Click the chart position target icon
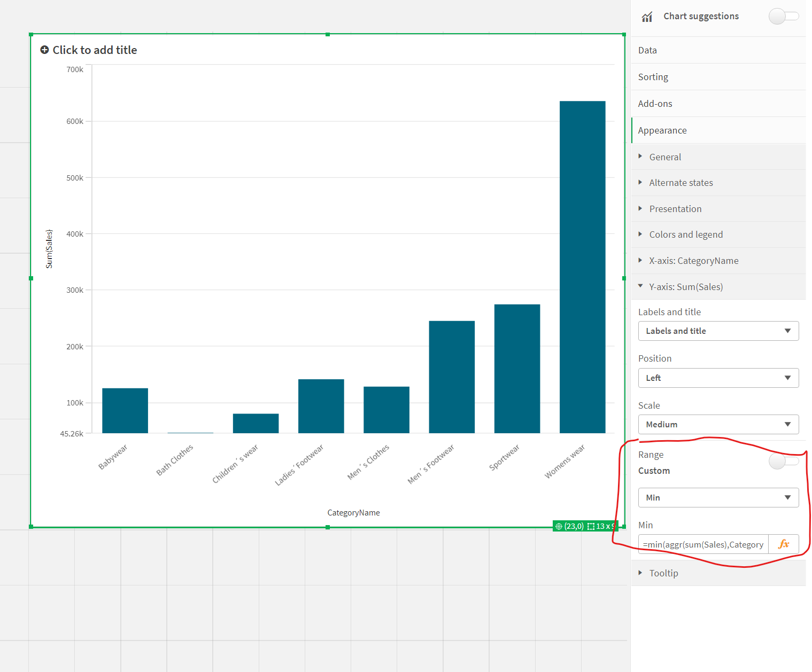 pos(559,526)
